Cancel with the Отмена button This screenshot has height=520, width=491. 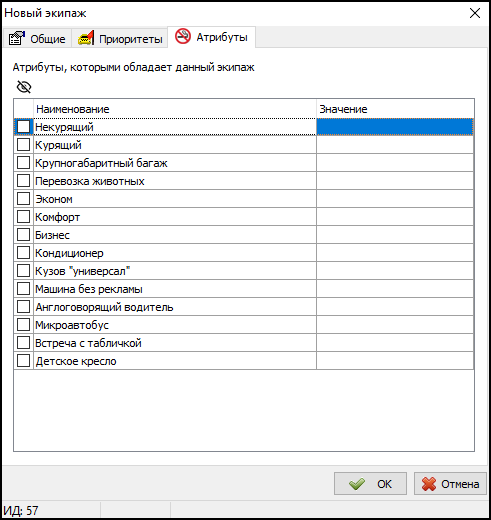click(450, 484)
